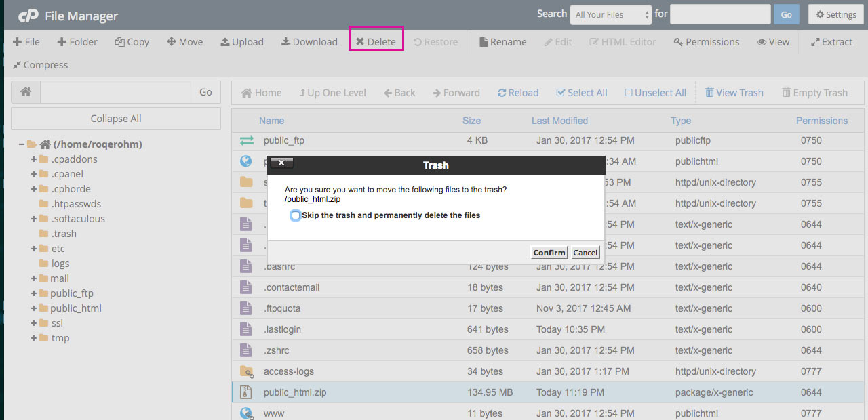868x420 pixels.
Task: Enable skip trash and permanently delete checkbox
Action: click(296, 215)
